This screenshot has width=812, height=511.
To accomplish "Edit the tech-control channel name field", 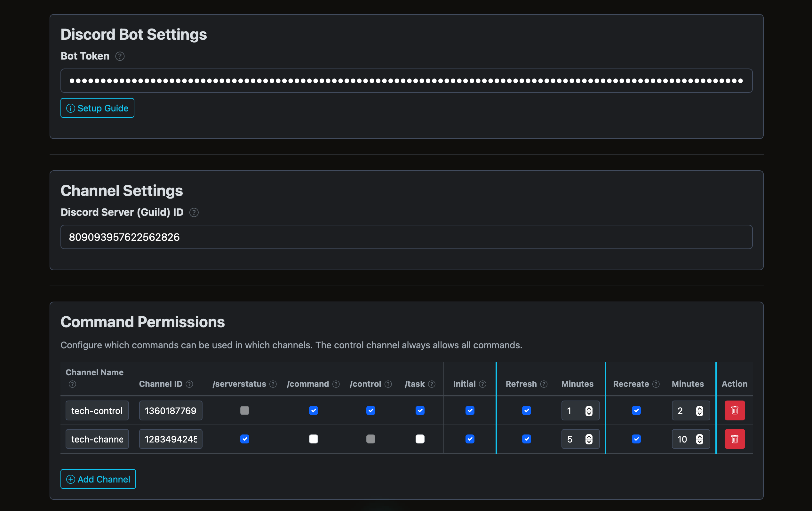I will [97, 410].
